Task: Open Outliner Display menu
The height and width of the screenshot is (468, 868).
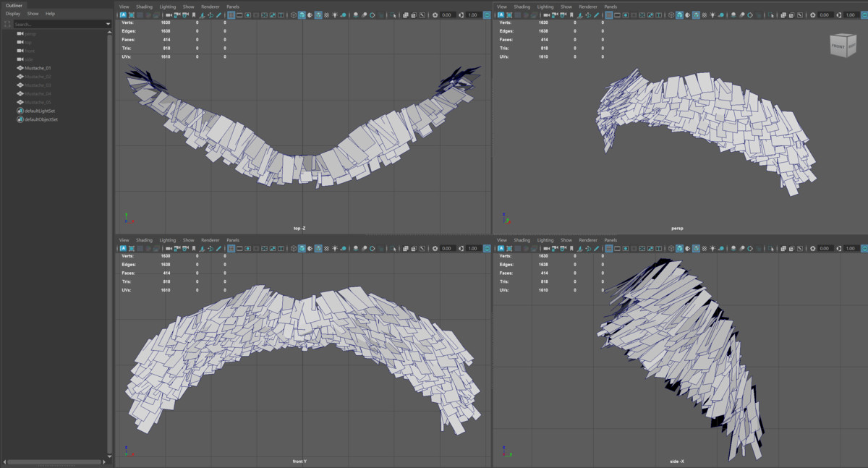Action: pyautogui.click(x=13, y=14)
